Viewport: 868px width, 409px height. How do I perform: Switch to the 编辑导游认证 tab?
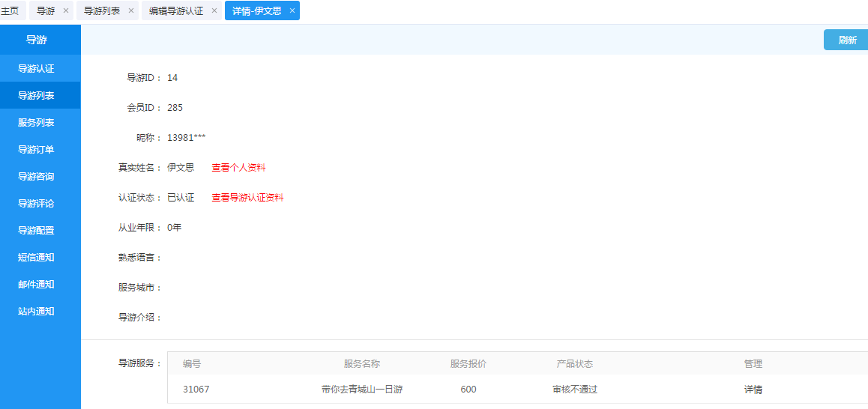[175, 10]
